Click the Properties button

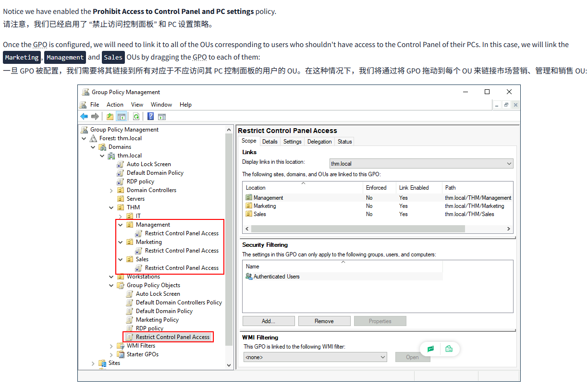[x=380, y=321]
